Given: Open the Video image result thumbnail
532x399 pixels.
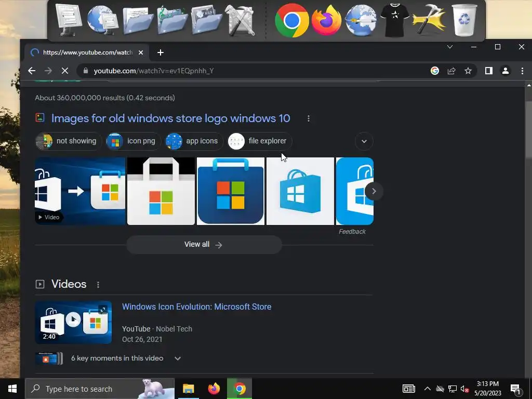Looking at the screenshot, I should pos(80,191).
